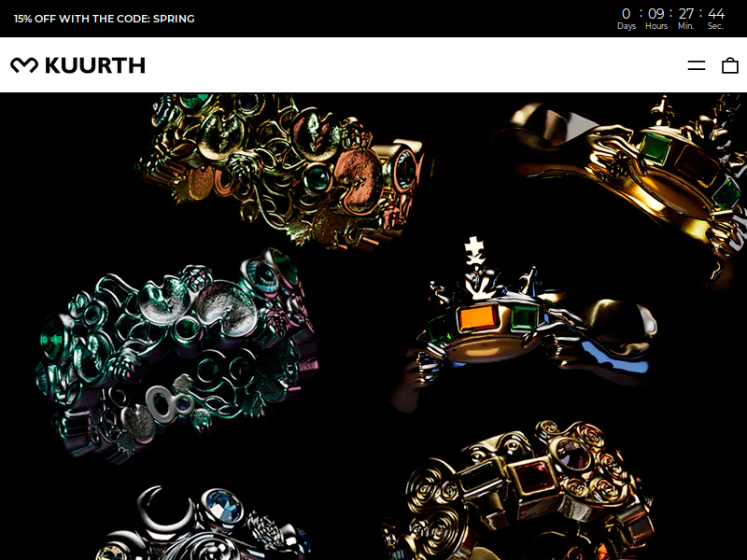View the gold-copper filigree ring at top
747x560 pixels.
[285, 171]
